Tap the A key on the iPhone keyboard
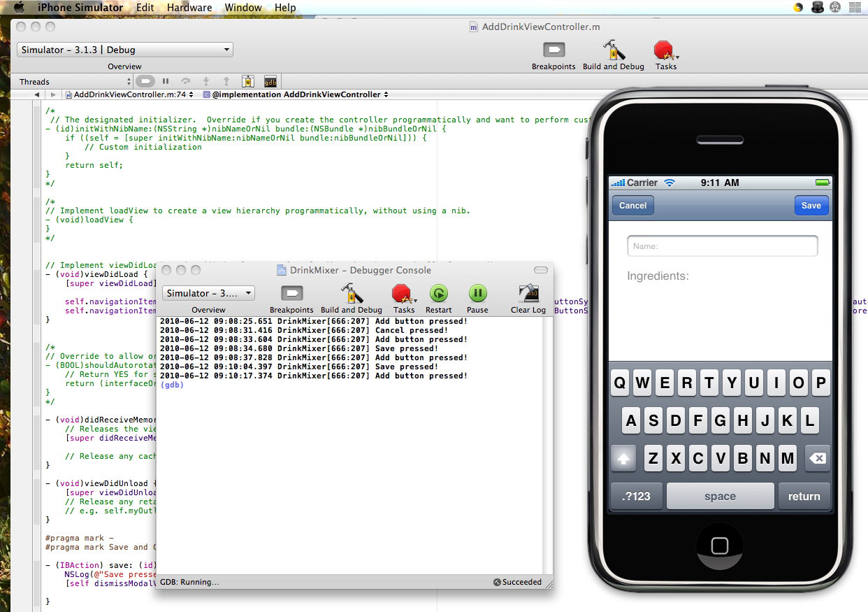 pos(631,421)
